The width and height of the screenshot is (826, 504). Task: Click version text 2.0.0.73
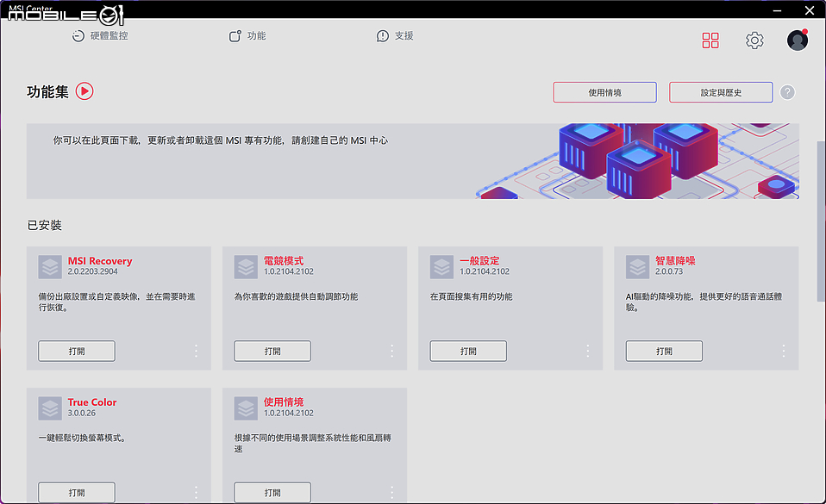(x=669, y=271)
